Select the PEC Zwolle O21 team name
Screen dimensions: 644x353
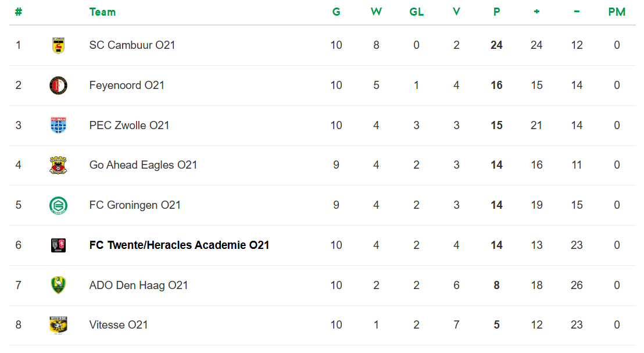tap(129, 125)
